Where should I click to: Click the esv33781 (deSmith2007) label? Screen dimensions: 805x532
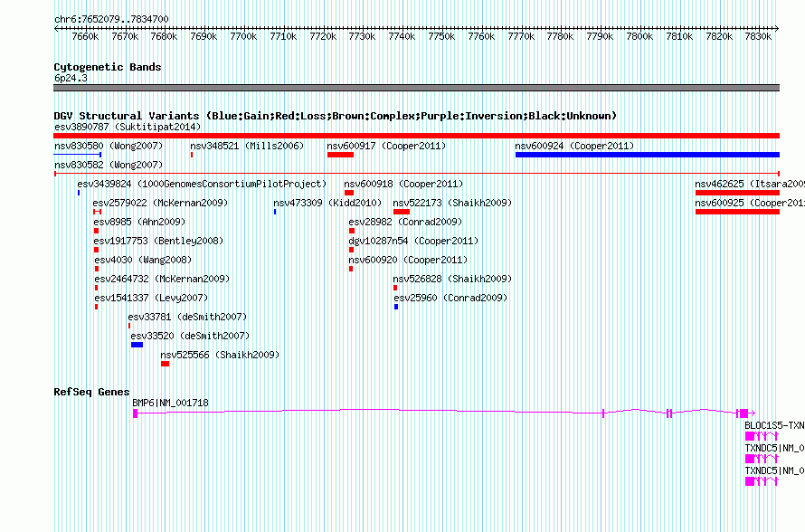187,317
